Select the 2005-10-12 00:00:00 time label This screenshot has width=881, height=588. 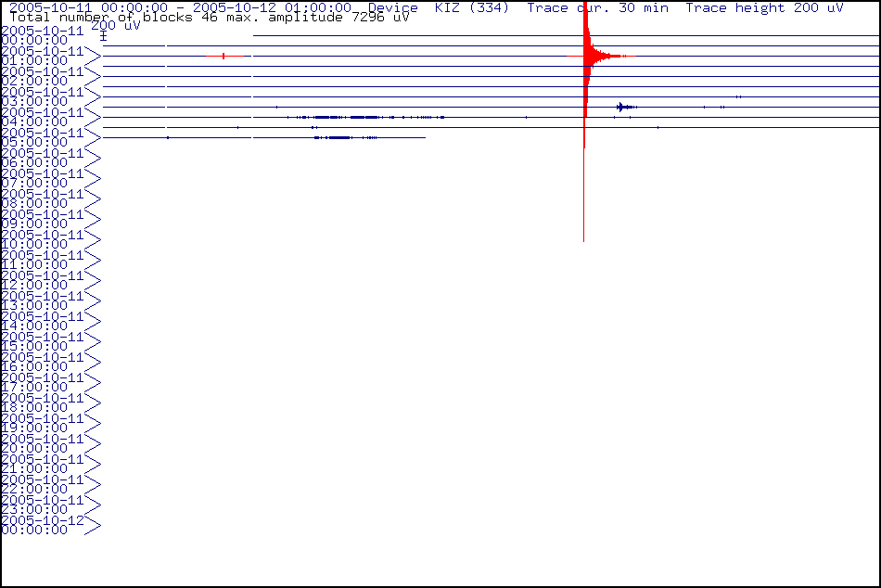point(42,525)
